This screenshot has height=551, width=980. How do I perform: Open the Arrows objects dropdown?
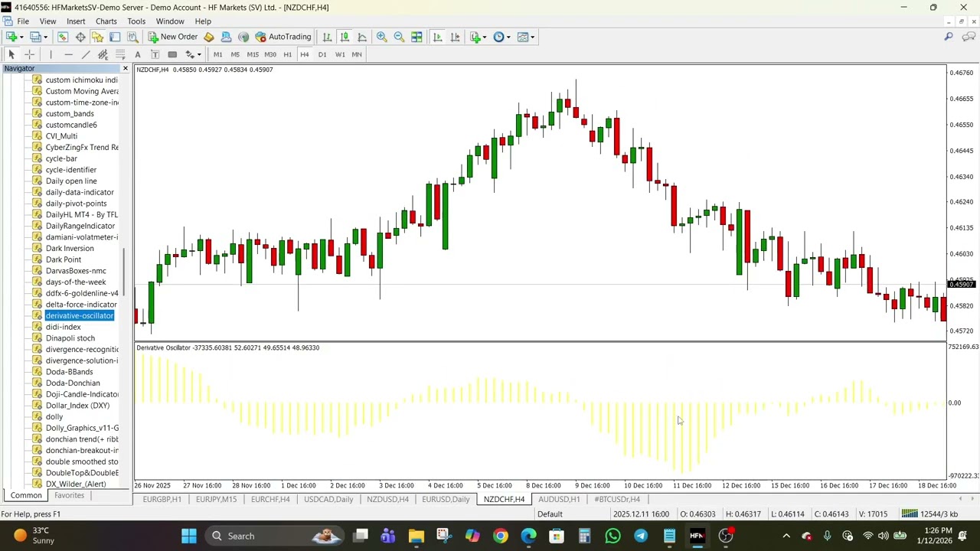(x=193, y=54)
